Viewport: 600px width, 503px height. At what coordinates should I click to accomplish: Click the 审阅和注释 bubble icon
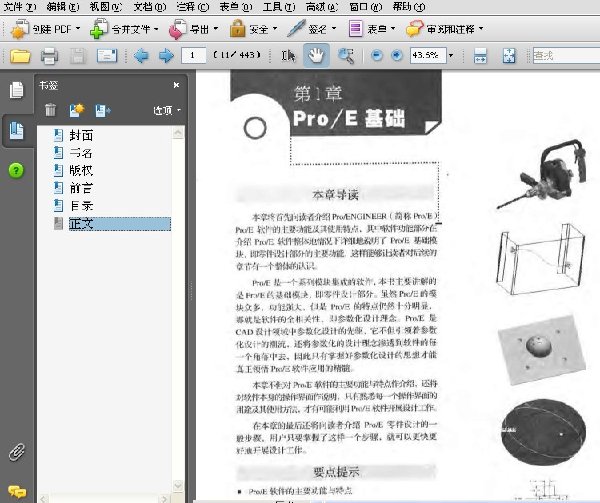click(414, 29)
